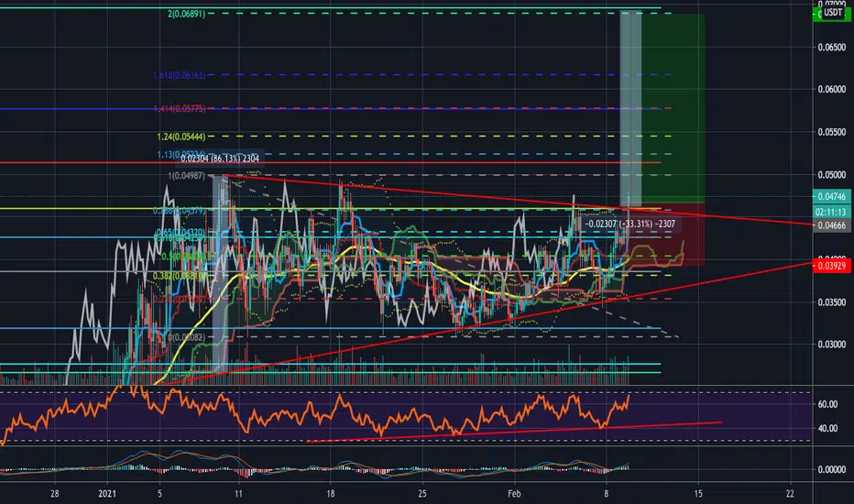Click the 0.04746 current price tag
The image size is (854, 504).
tap(832, 196)
